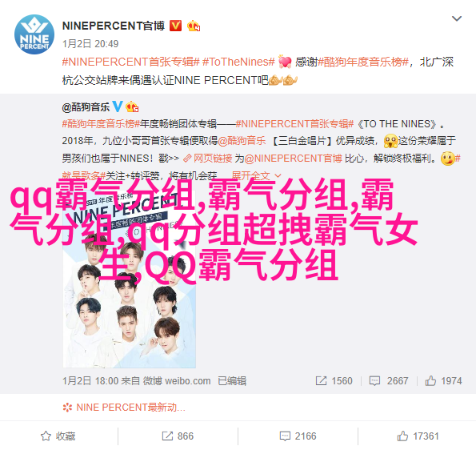Click the crown membership badge beside NINEPERCENT官博
This screenshot has width=476, height=450.
coord(194,26)
